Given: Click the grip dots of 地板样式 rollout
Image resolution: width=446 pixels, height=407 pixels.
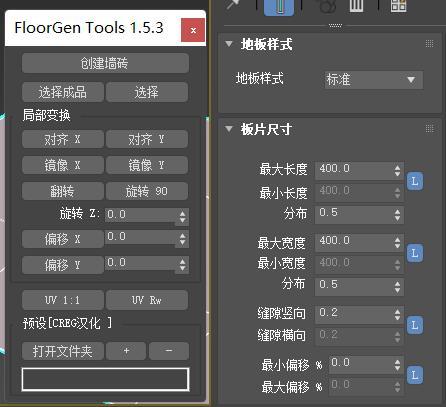Looking at the screenshot, I should tap(429, 44).
